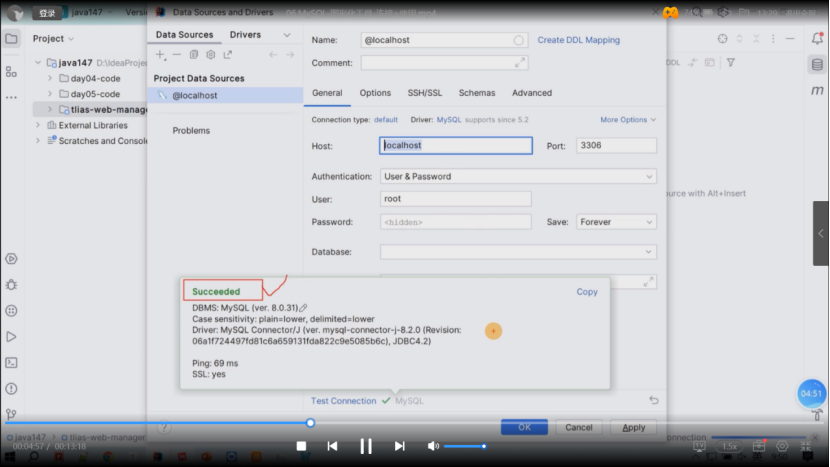
Task: Switch to the Options tab
Action: click(x=375, y=93)
